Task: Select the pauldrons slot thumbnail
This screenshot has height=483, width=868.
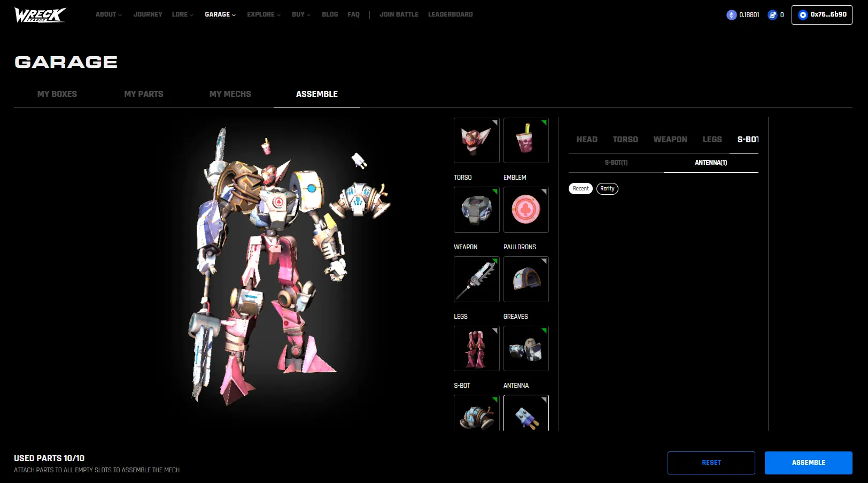Action: (x=525, y=279)
